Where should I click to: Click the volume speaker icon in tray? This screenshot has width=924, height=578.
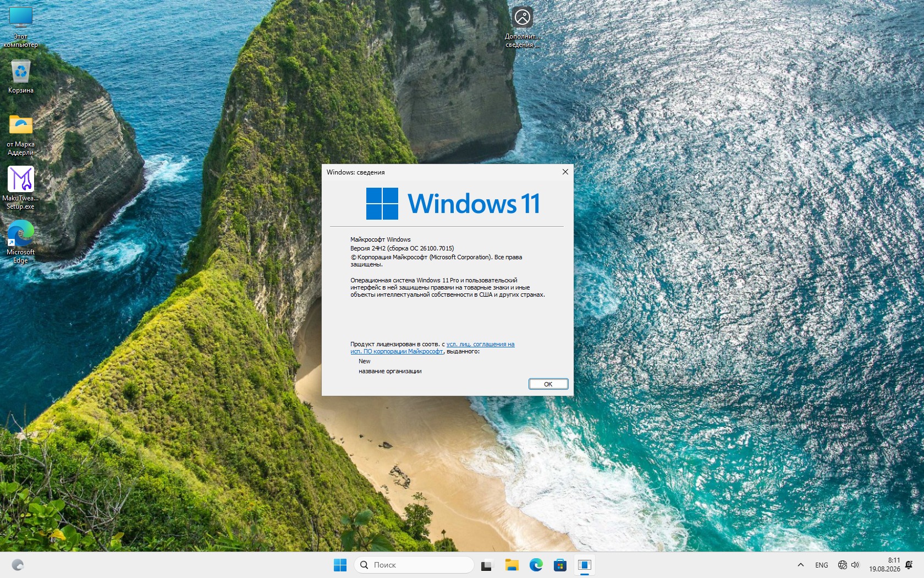[x=855, y=565]
